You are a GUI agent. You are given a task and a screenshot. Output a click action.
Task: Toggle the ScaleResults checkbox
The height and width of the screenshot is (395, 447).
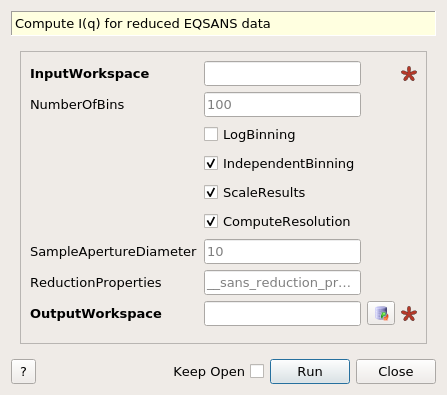[x=211, y=192]
